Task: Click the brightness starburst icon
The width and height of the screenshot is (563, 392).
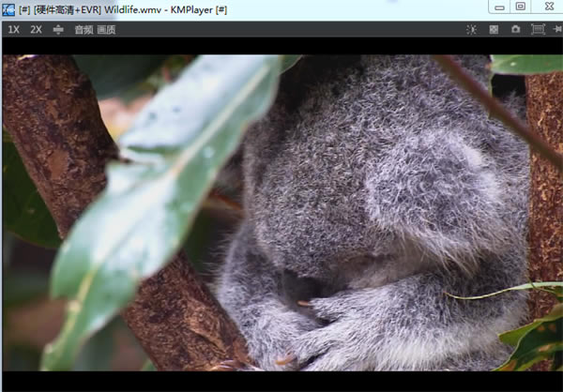Action: coord(472,29)
